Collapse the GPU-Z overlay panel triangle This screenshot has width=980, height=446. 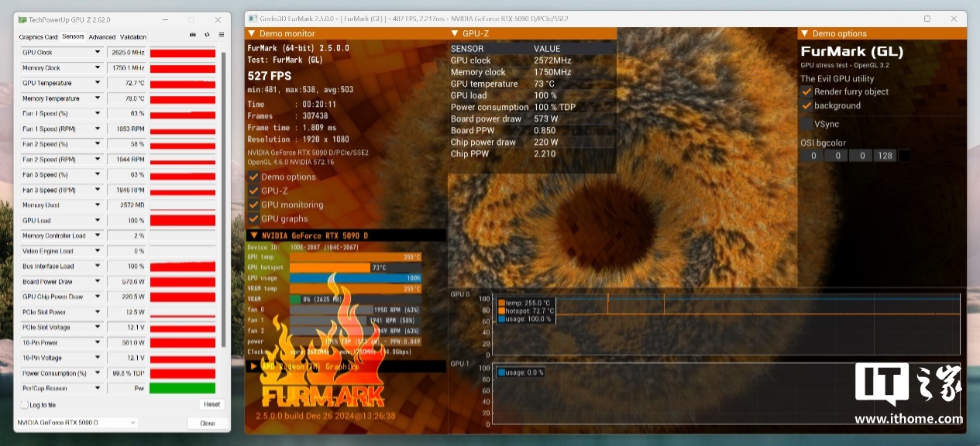pyautogui.click(x=454, y=33)
